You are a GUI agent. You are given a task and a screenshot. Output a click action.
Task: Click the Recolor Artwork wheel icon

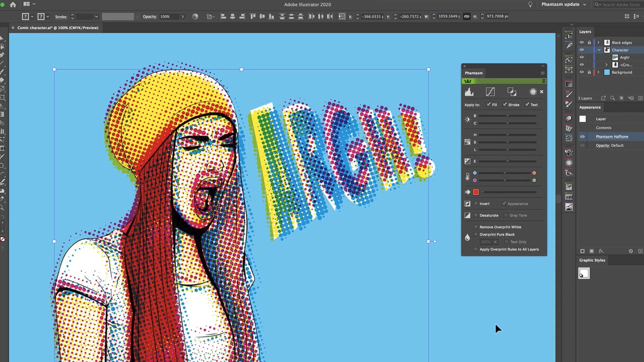(x=195, y=16)
